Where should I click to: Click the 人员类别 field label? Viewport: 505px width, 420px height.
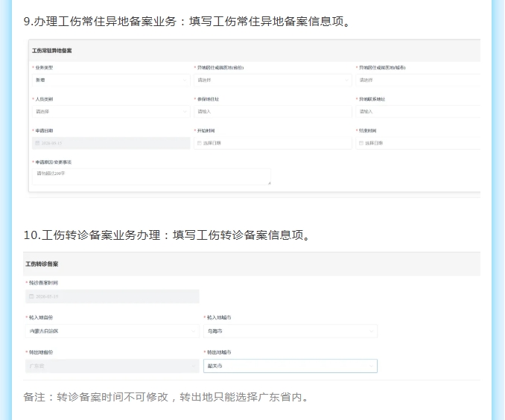[x=44, y=99]
